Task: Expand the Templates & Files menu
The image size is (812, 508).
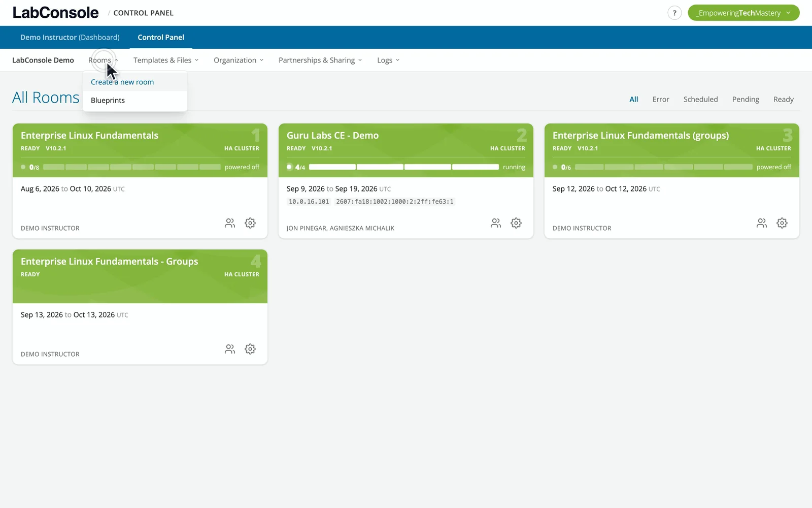Action: (166, 60)
